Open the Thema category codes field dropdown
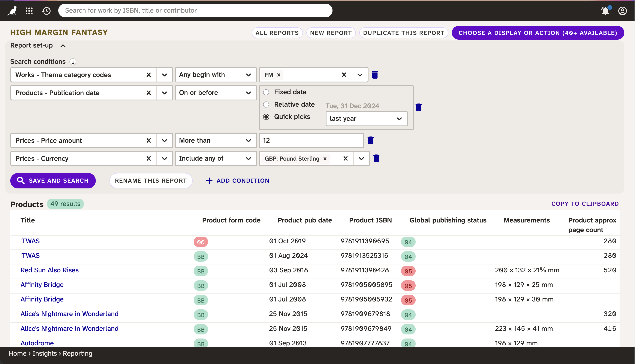This screenshot has width=635, height=364. click(x=164, y=75)
